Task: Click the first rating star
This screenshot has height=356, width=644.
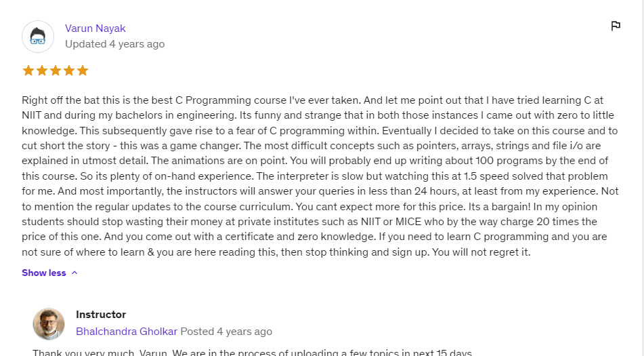Action: tap(28, 71)
